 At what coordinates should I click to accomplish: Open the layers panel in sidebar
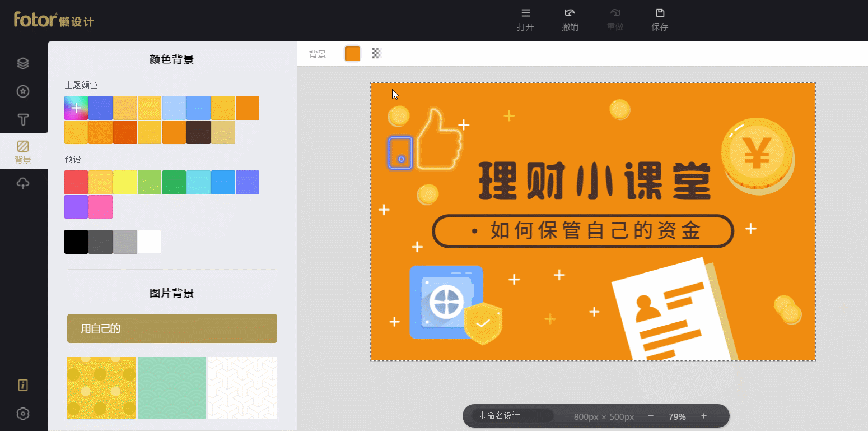23,63
